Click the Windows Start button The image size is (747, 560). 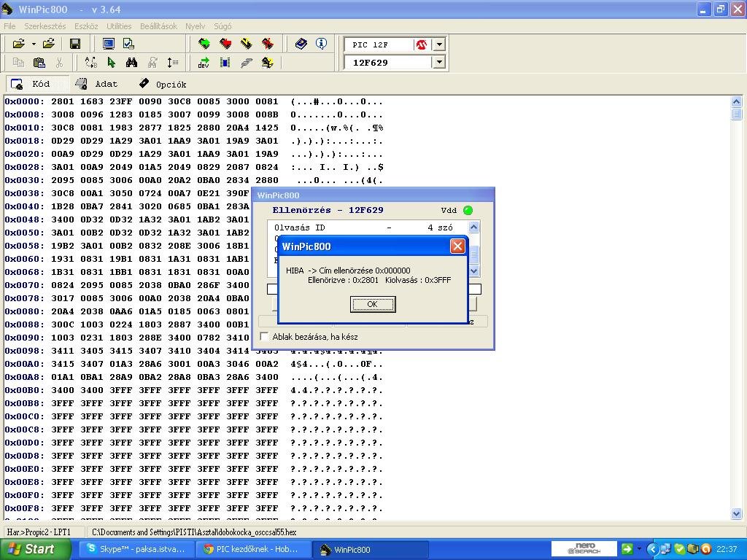pyautogui.click(x=36, y=549)
